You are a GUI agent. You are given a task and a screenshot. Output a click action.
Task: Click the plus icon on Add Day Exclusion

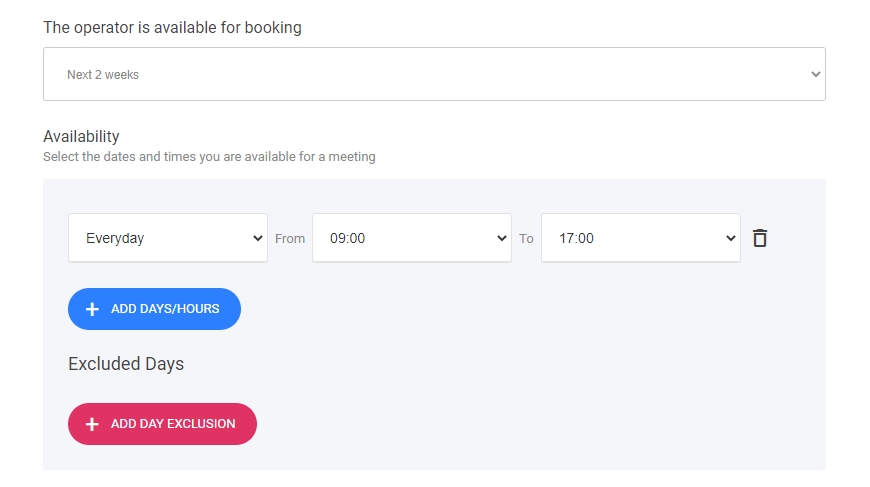click(x=92, y=424)
